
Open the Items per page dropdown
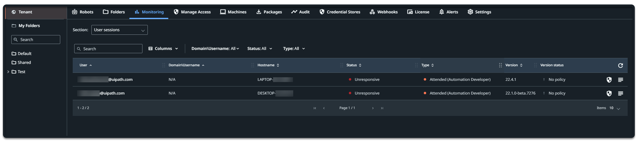[615, 108]
